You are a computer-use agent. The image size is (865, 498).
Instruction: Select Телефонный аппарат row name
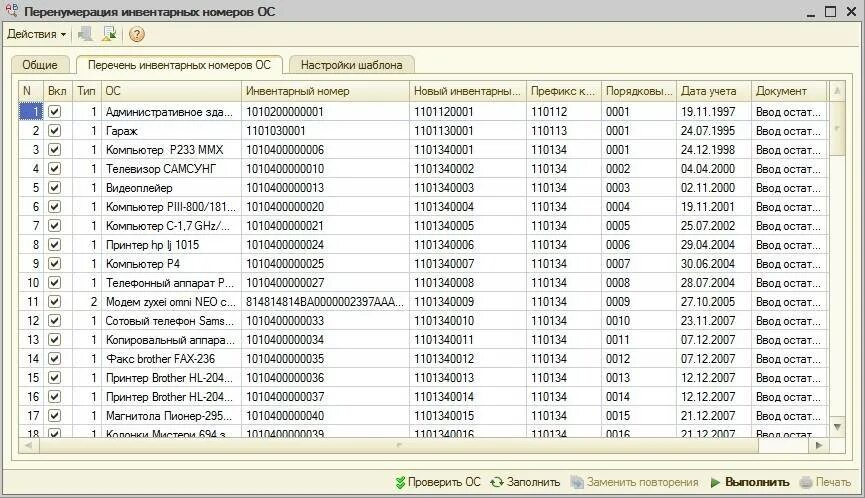point(171,283)
